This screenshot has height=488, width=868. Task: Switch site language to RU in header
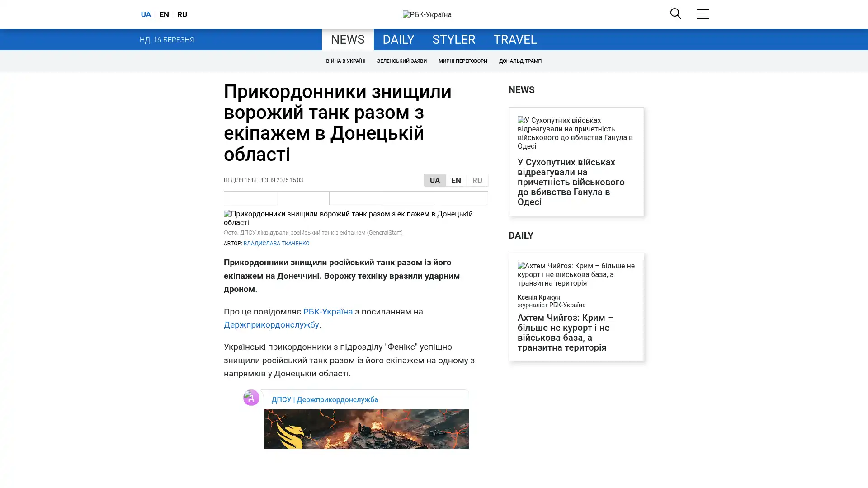tap(182, 14)
